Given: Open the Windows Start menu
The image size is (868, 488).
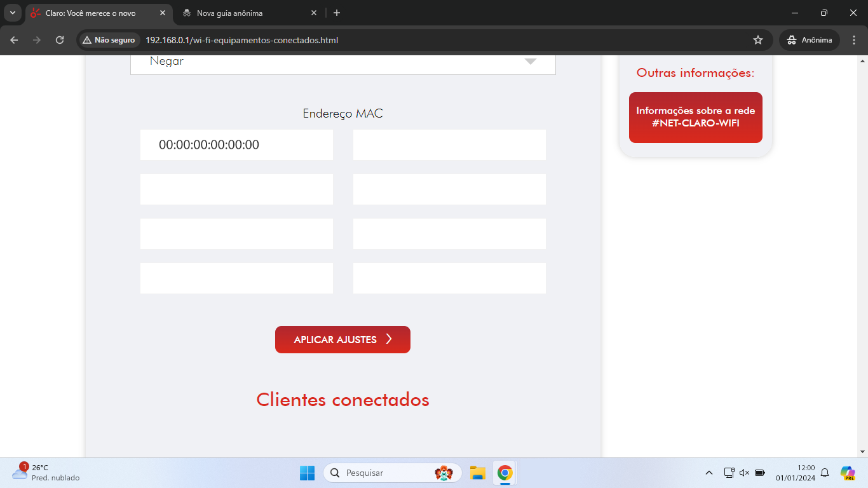Looking at the screenshot, I should [307, 473].
